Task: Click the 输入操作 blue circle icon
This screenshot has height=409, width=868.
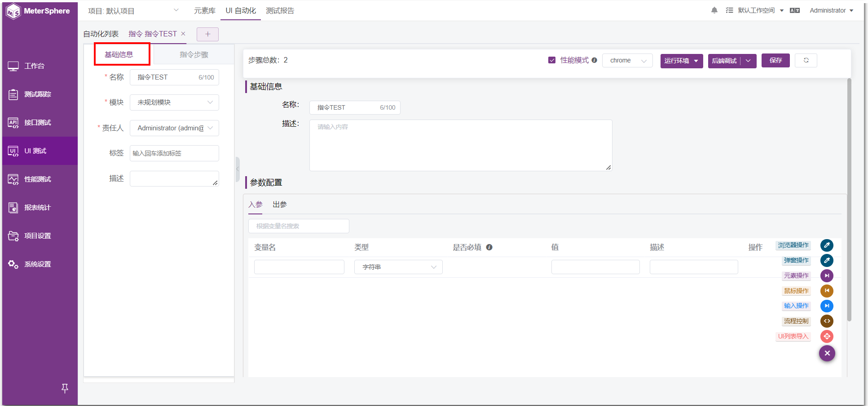Action: click(x=827, y=306)
